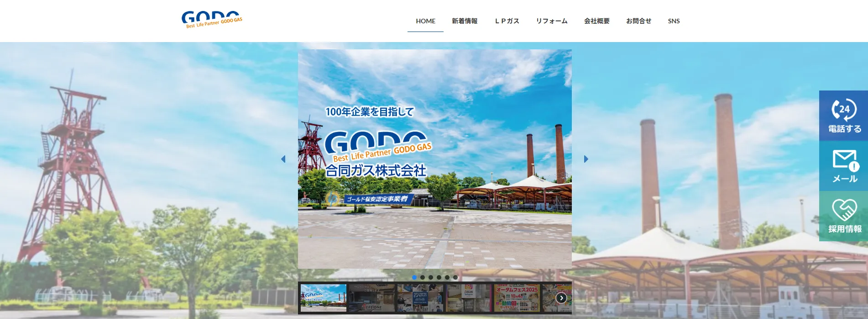Select the sixth slider pagination dot

point(455,277)
